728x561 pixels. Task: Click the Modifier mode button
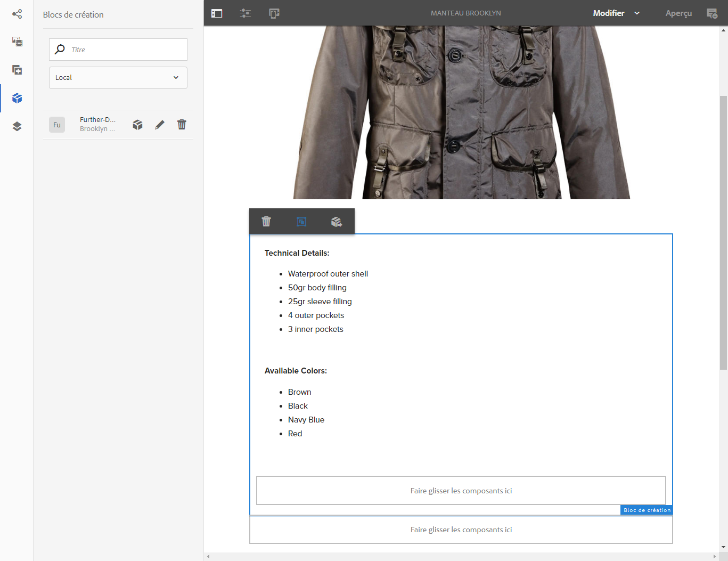pos(608,13)
